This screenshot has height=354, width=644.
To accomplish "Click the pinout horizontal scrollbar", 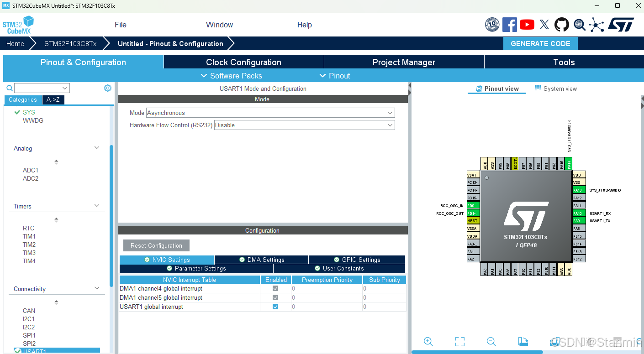I will [477, 352].
